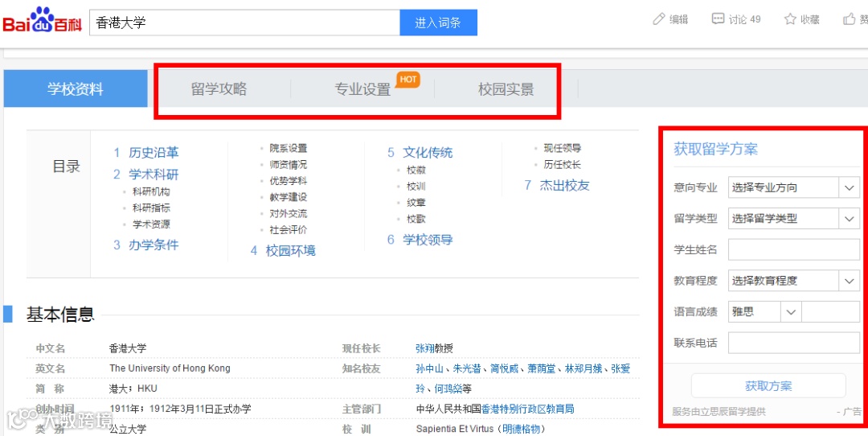Click the Baidu Baike logo

[42, 21]
